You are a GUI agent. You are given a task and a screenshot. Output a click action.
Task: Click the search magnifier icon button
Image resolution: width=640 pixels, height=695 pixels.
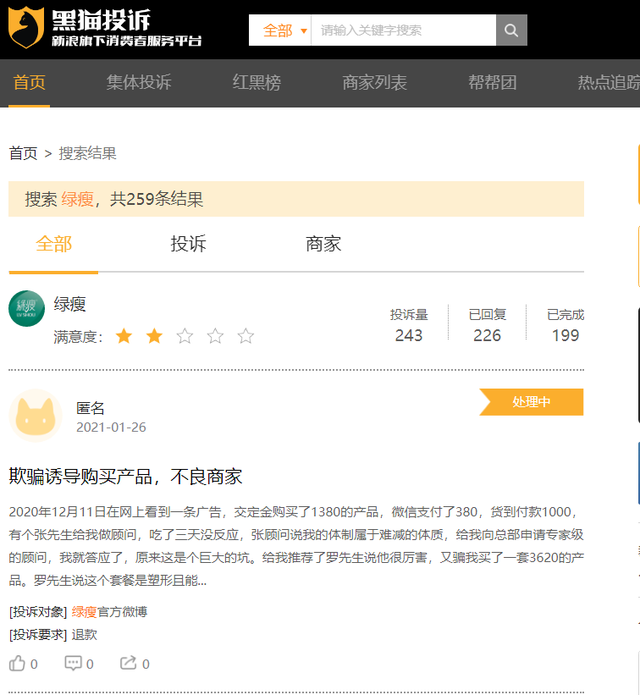click(x=511, y=30)
